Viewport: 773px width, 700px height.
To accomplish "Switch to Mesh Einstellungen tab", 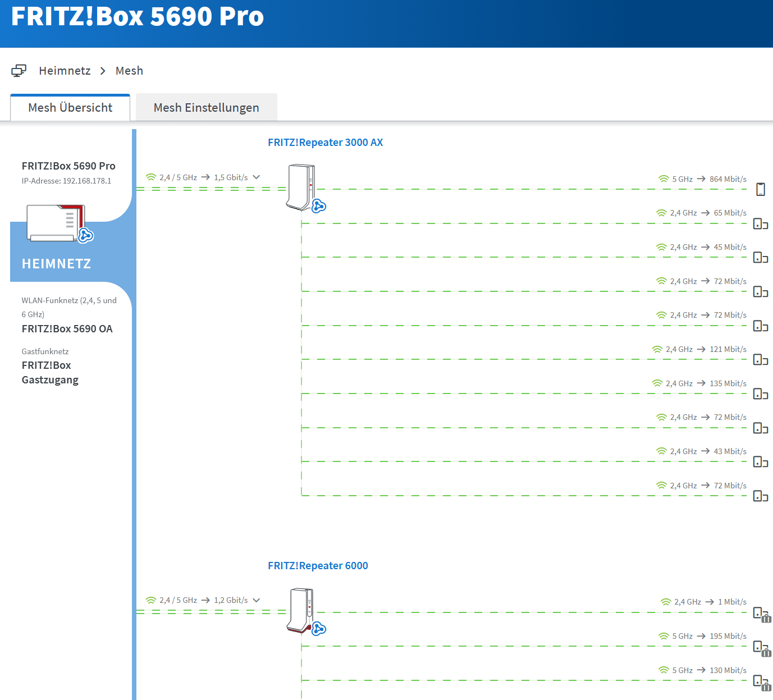I will (x=207, y=107).
